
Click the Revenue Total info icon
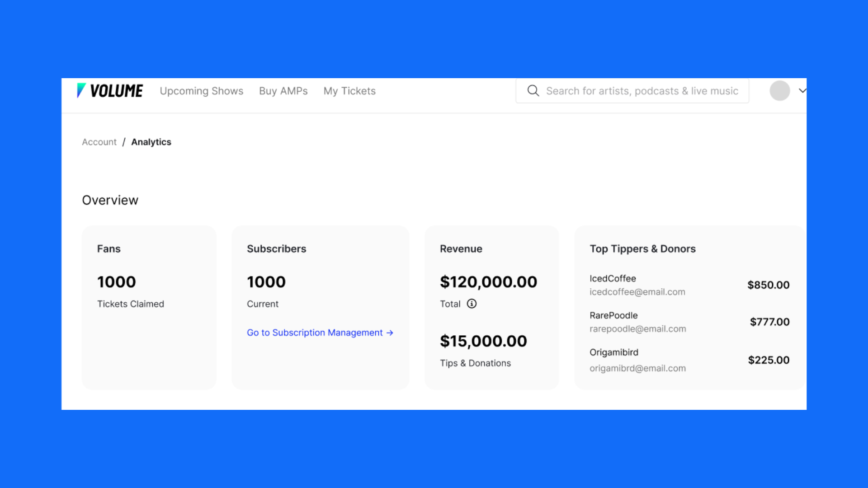[x=472, y=304]
